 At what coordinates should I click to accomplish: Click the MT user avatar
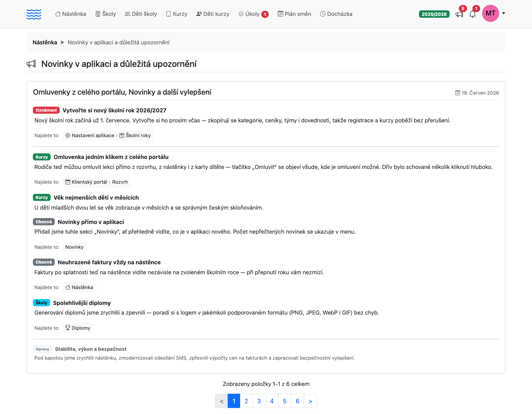click(x=491, y=13)
